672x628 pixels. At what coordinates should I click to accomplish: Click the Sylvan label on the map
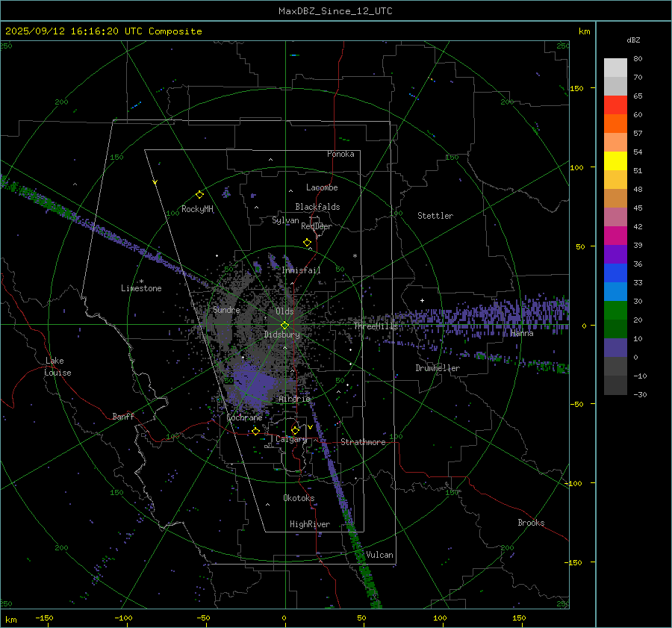click(x=285, y=221)
